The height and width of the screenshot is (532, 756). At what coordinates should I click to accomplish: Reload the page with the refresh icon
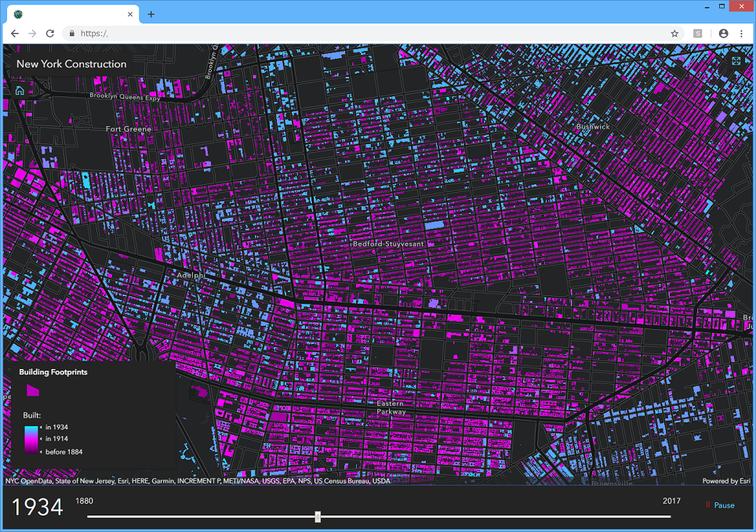50,34
